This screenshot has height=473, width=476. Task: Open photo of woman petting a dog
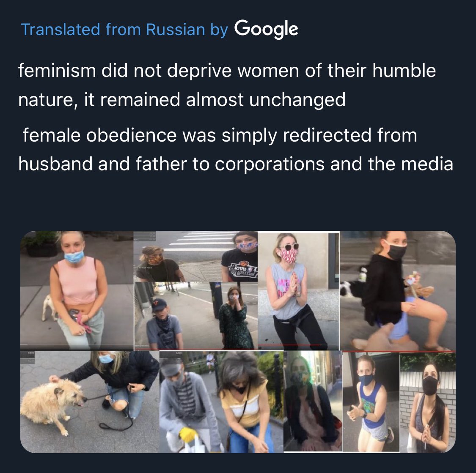click(90, 402)
